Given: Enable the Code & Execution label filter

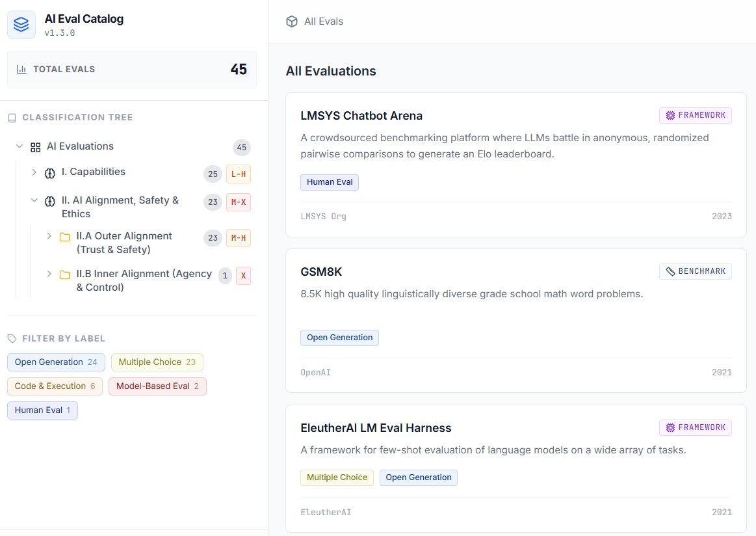Looking at the screenshot, I should [x=55, y=386].
